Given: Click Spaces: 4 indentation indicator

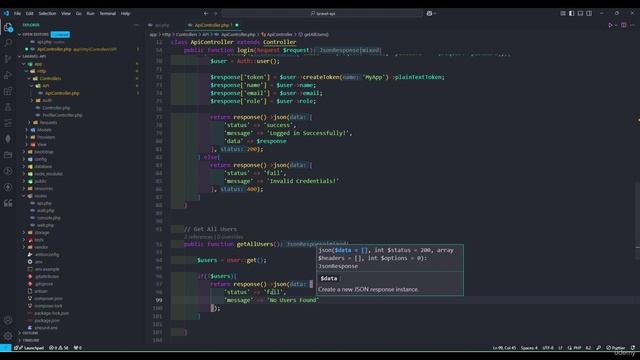Looking at the screenshot, I should coord(529,348).
